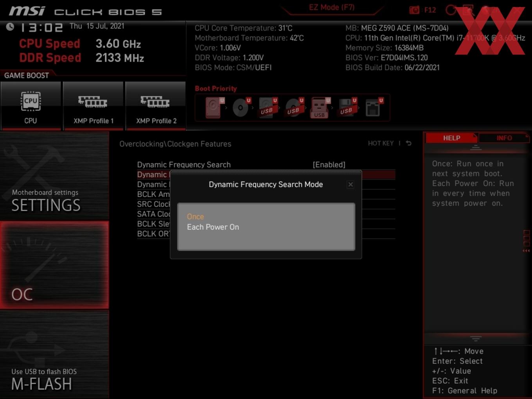Image resolution: width=532 pixels, height=399 pixels.
Task: Select the Dynamic Frequency Search row label
Action: click(x=184, y=165)
